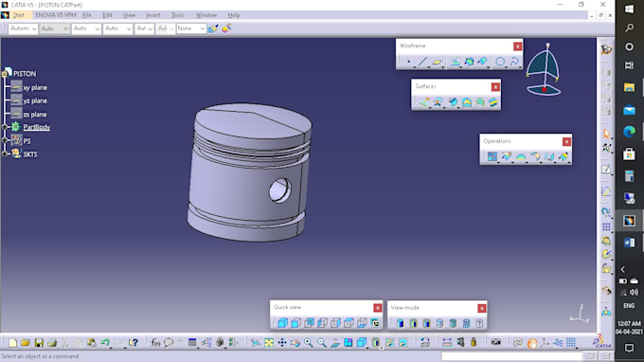Screen dimensions: 644x362
Task: Click the Save floppy disk icon
Action: point(39,343)
